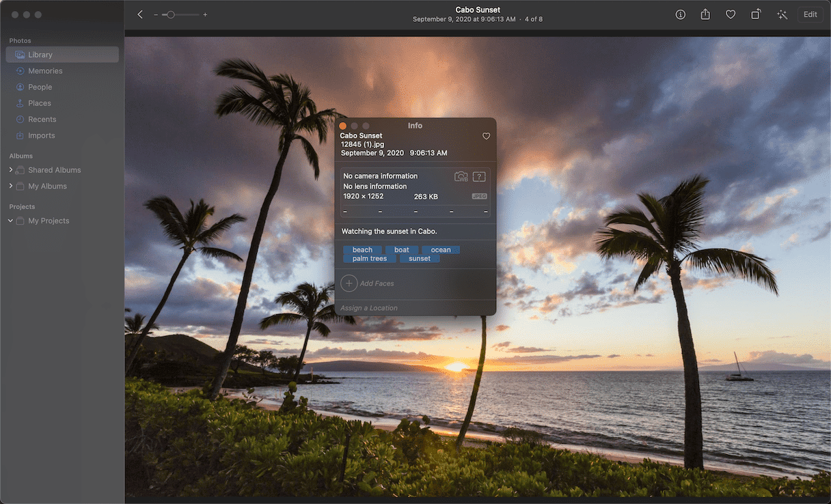Open the Share menu icon
The image size is (831, 504).
click(x=705, y=14)
